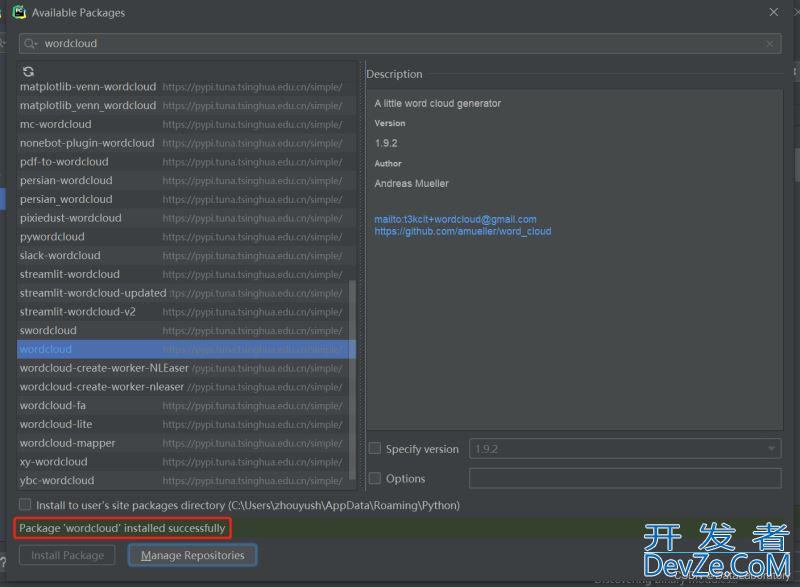This screenshot has height=587, width=800.
Task: Enable the Options checkbox
Action: coord(375,478)
